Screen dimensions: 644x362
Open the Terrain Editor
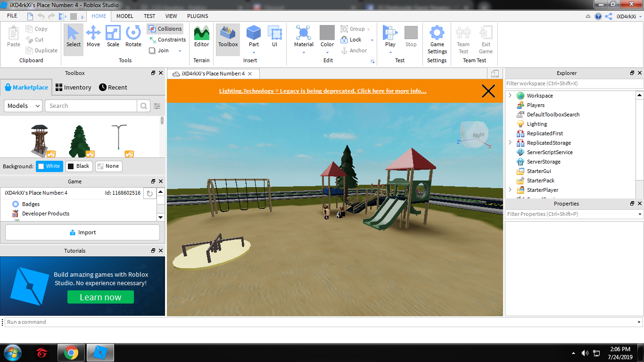click(201, 37)
